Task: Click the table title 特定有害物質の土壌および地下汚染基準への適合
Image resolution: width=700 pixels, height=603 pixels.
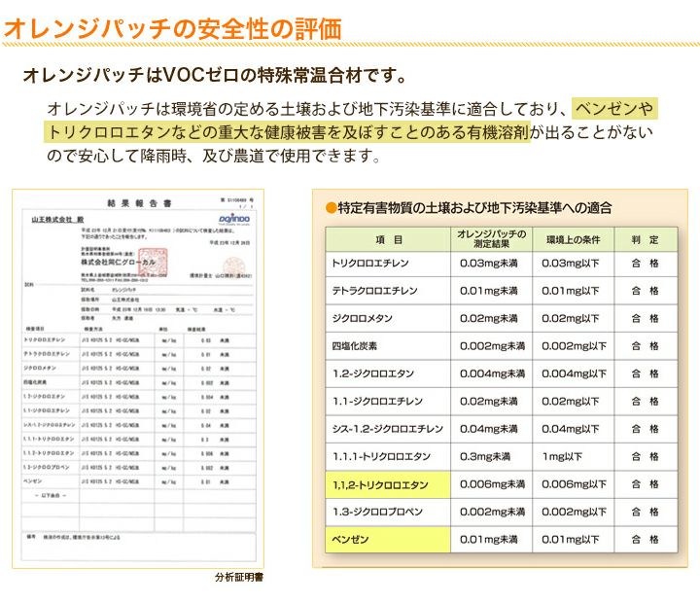Action: pos(474,208)
